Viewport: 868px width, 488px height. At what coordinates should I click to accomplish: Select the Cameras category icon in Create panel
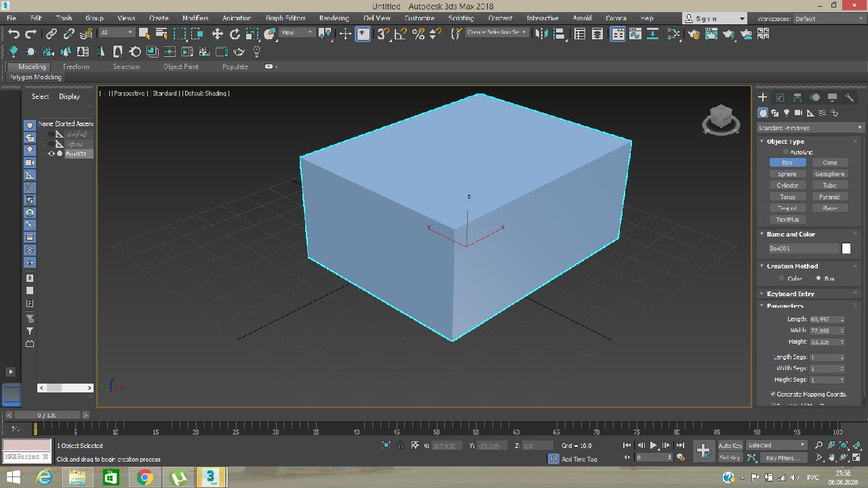pos(798,113)
